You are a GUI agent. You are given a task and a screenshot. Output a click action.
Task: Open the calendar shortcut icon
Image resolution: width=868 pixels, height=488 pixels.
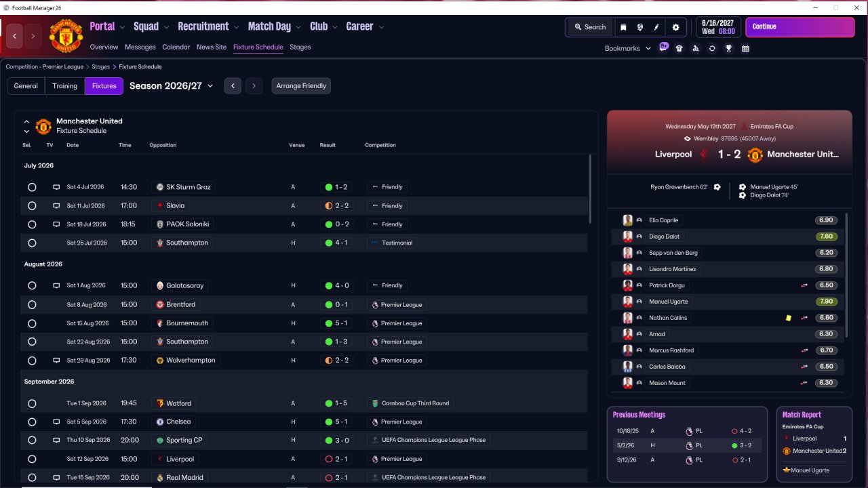pyautogui.click(x=745, y=49)
